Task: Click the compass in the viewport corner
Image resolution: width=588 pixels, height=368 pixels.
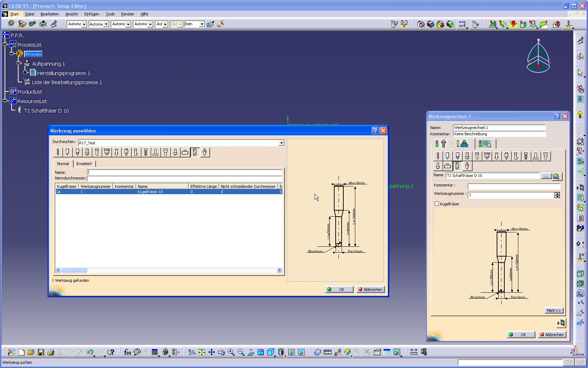Action: coord(538,56)
